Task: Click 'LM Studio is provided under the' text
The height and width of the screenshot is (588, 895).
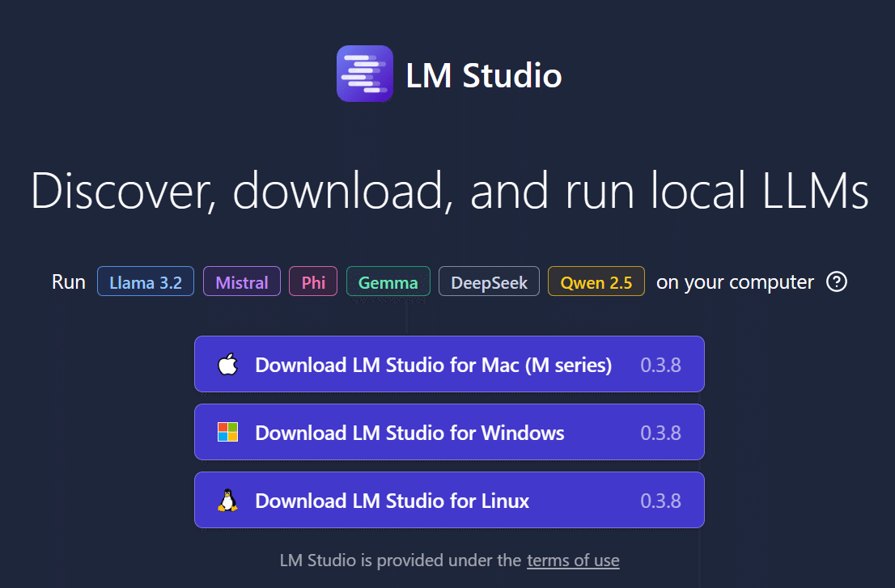Action: (400, 561)
